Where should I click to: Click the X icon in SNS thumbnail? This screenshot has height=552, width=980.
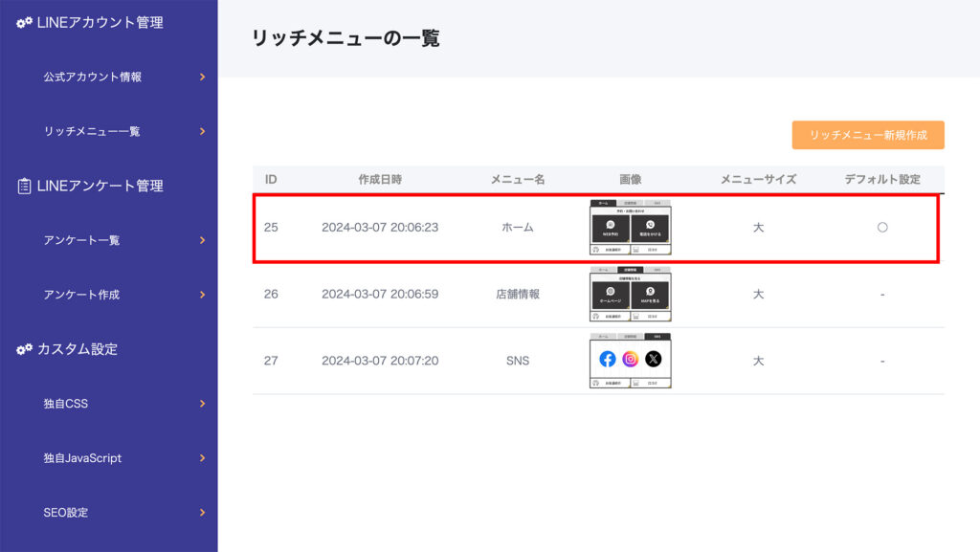click(x=653, y=360)
